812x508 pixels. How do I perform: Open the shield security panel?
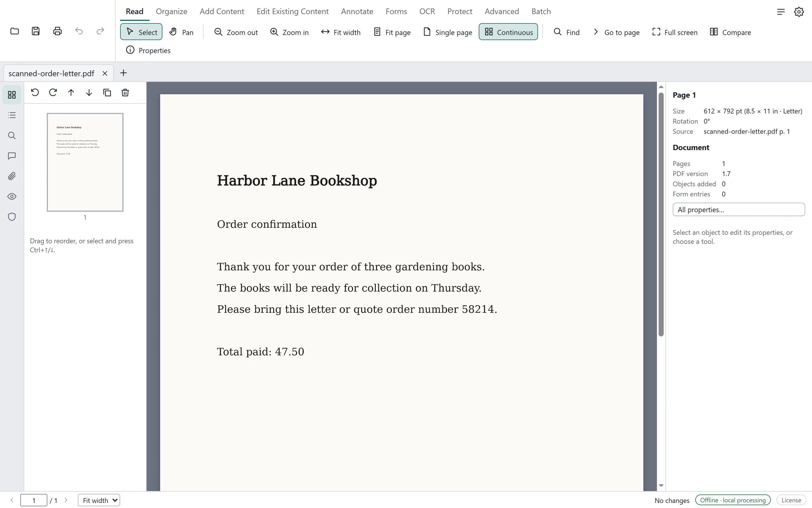(x=12, y=217)
